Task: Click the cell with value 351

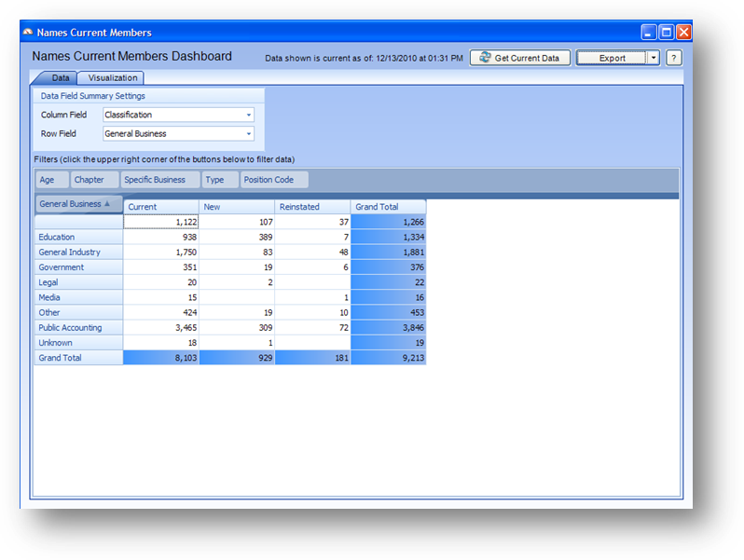Action: [x=161, y=267]
